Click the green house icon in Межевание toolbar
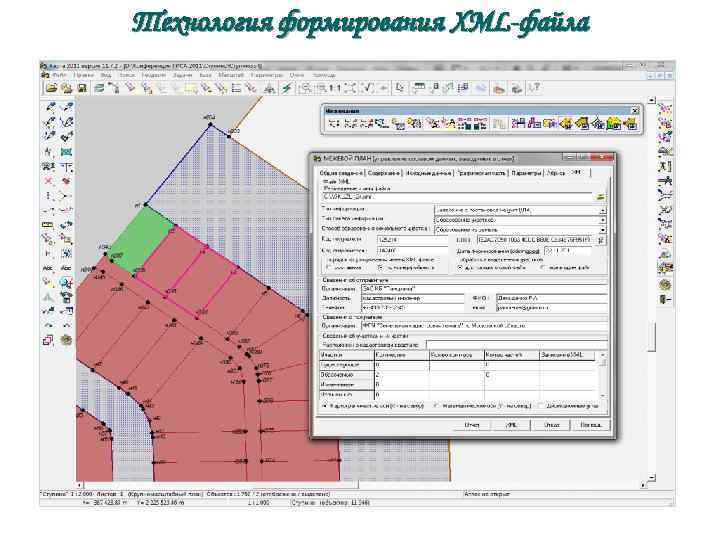Screen dimensions: 720x540 pos(614,123)
